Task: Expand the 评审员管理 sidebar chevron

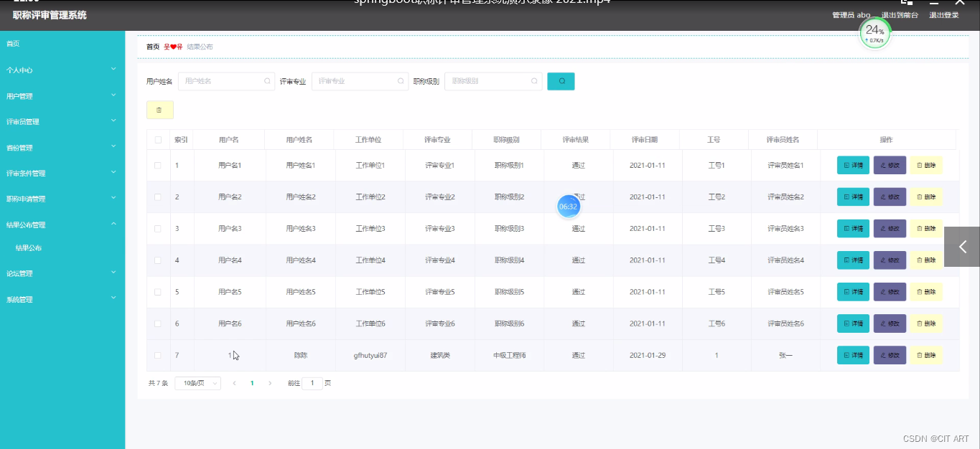Action: tap(113, 121)
